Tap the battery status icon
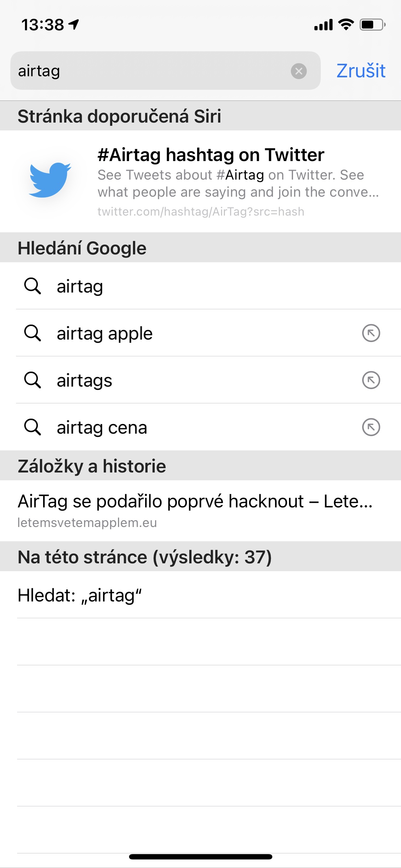The height and width of the screenshot is (868, 401). tap(372, 25)
